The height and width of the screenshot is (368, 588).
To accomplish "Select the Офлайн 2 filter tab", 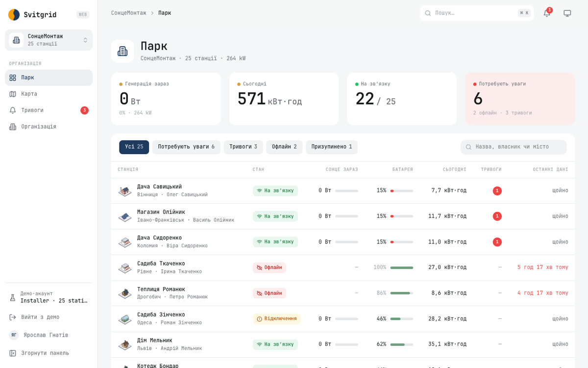I will [x=284, y=147].
